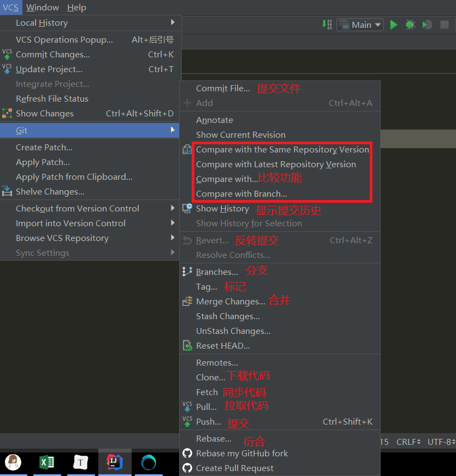Screen dimensions: 456x476
Task: Select Commit File from the Git submenu
Action: point(223,88)
